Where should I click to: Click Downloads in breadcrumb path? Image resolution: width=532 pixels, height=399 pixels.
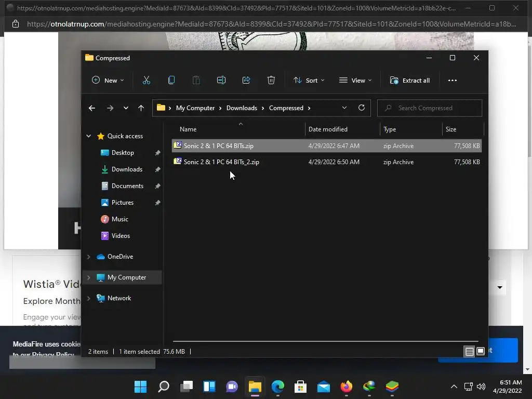point(242,108)
